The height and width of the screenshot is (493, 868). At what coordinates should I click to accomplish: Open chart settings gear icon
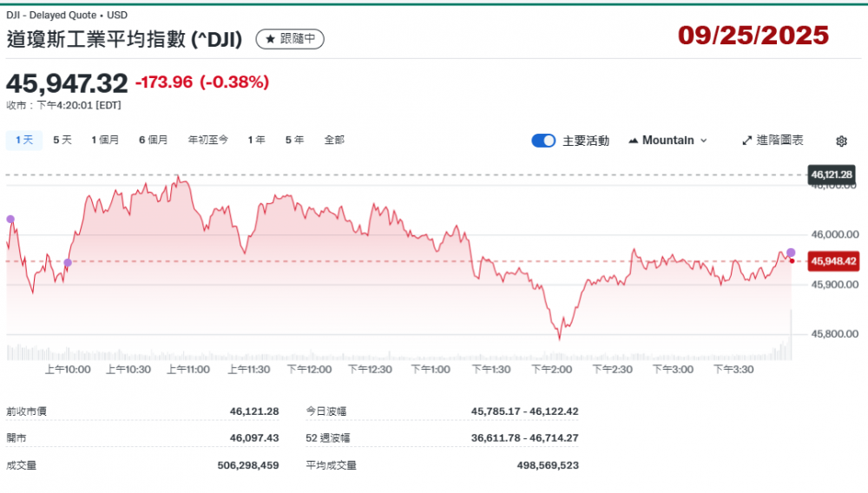841,141
